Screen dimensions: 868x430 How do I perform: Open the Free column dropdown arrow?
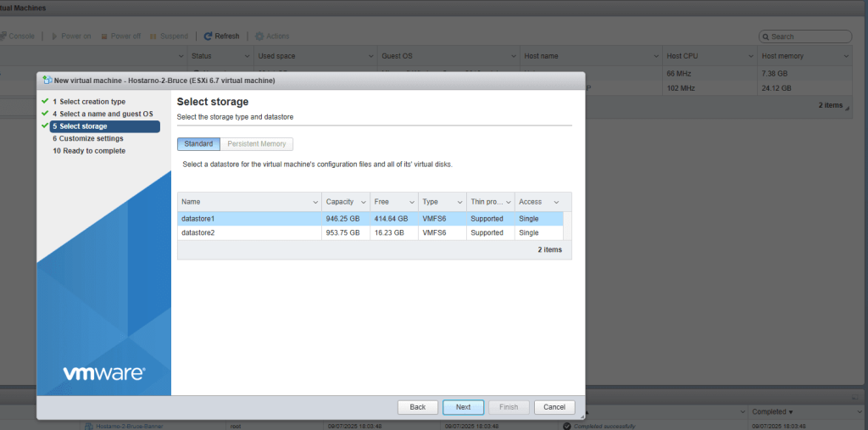click(411, 202)
